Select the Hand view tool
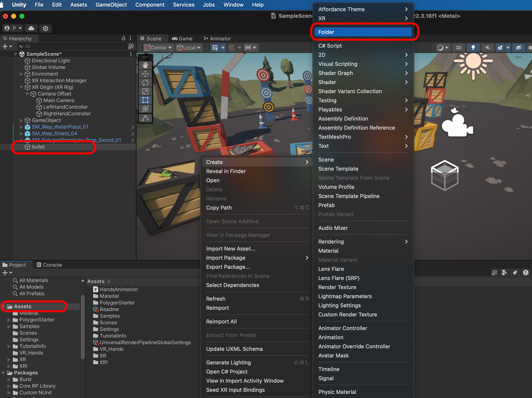This screenshot has height=398, width=532. coord(145,65)
